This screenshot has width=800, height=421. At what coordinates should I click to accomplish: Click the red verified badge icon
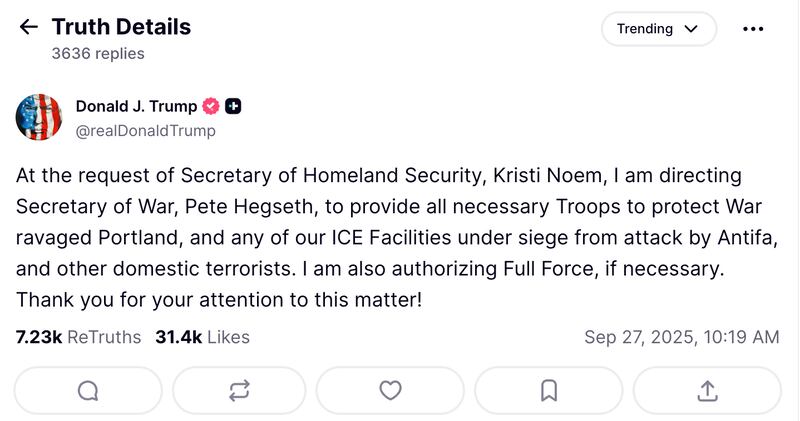coord(211,106)
